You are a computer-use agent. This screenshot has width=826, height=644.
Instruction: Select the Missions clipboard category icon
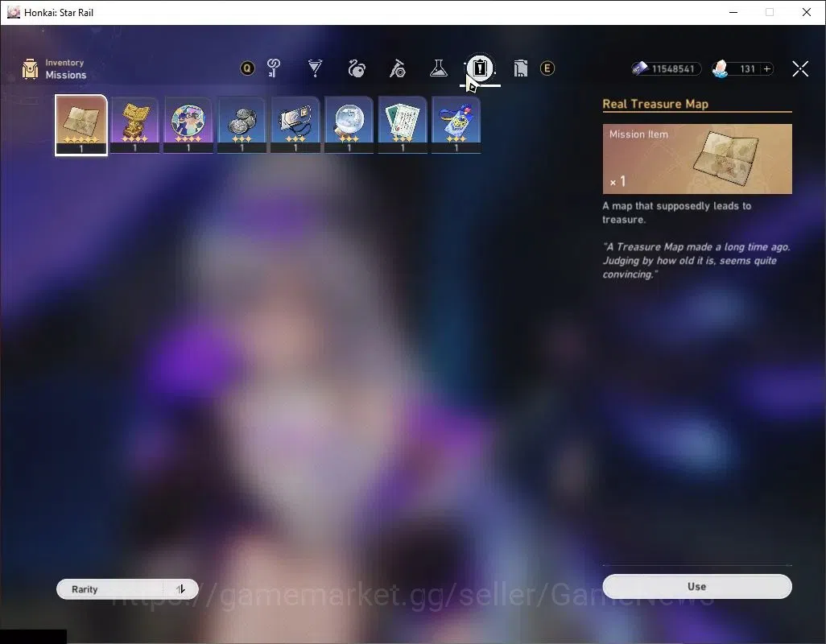[x=480, y=68]
